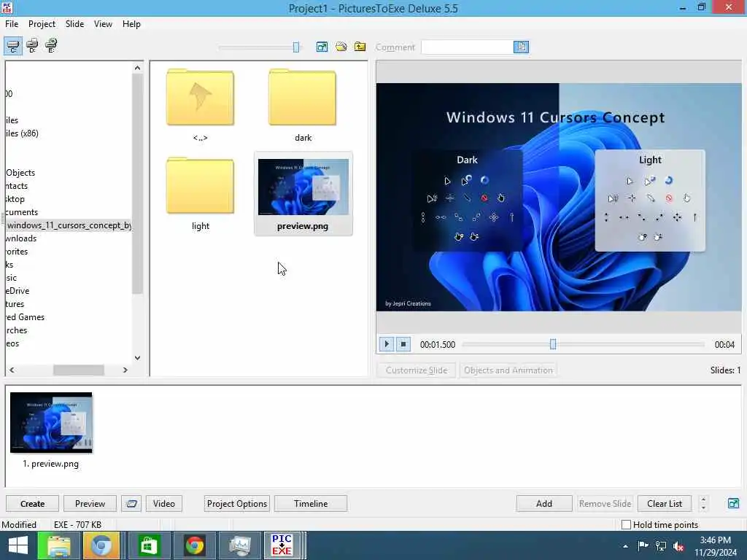Click the fullscreen slide list icon at bottom right
747x560 pixels.
[734, 503]
